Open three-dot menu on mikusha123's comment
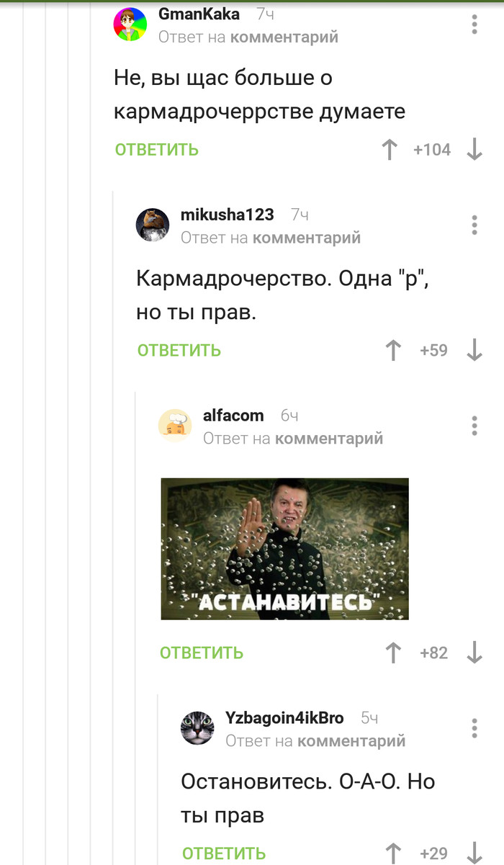Viewport: 504px width, 865px height. [x=474, y=225]
